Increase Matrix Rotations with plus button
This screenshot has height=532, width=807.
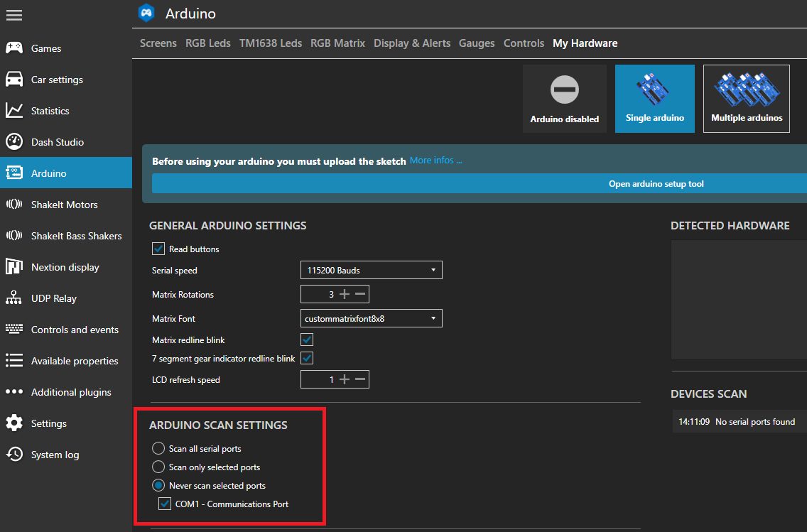[345, 294]
